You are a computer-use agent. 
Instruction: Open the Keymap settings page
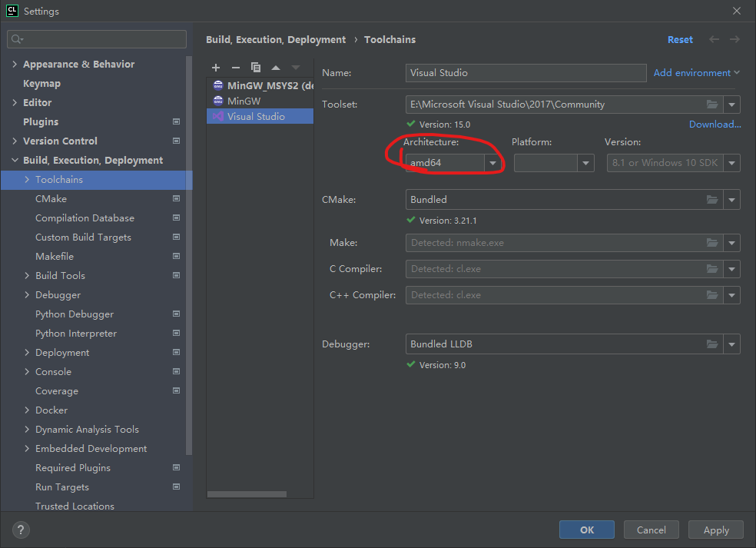(x=42, y=84)
